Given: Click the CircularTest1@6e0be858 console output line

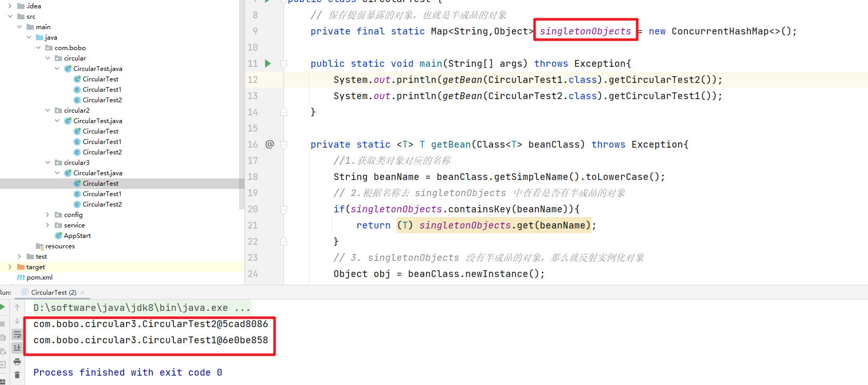Looking at the screenshot, I should click(151, 340).
